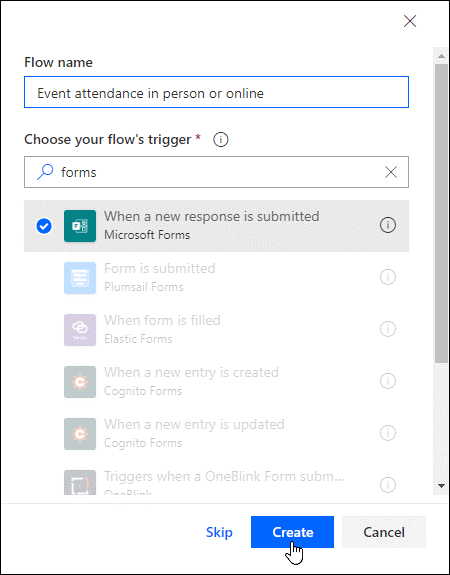This screenshot has height=575, width=450.
Task: Click the Cancel button
Action: tap(384, 532)
